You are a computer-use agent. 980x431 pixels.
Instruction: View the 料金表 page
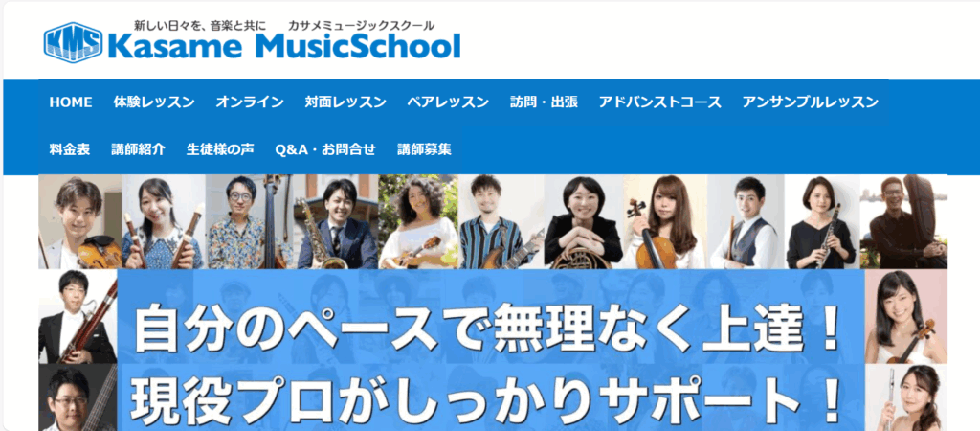click(x=70, y=150)
